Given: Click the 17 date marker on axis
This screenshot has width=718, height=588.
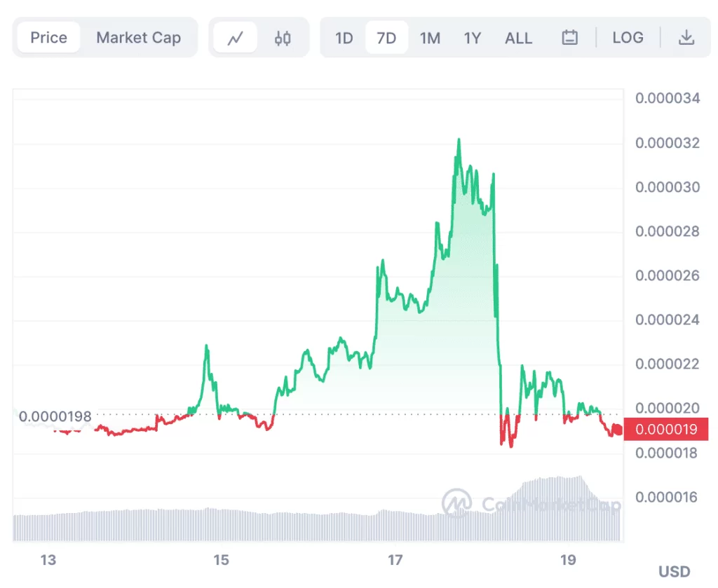Looking at the screenshot, I should pos(395,560).
